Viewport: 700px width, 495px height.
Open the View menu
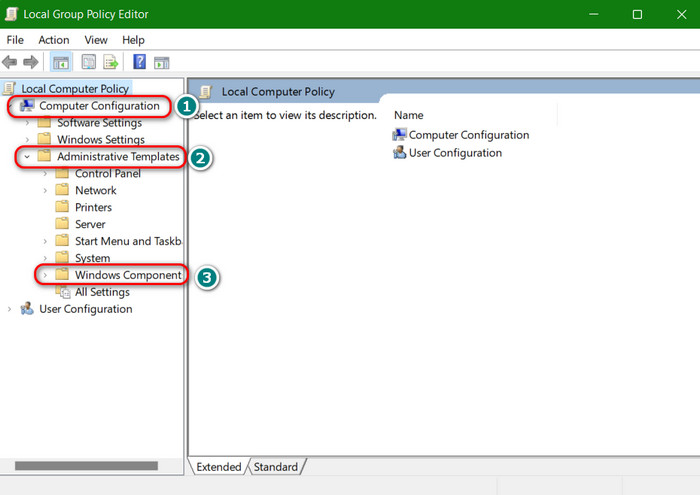(x=96, y=40)
